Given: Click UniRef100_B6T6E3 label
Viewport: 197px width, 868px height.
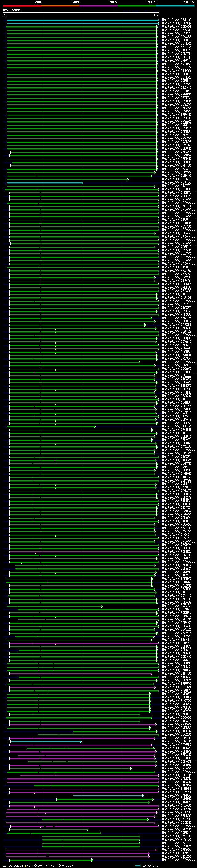Looking at the screenshot, I should 177,179.
